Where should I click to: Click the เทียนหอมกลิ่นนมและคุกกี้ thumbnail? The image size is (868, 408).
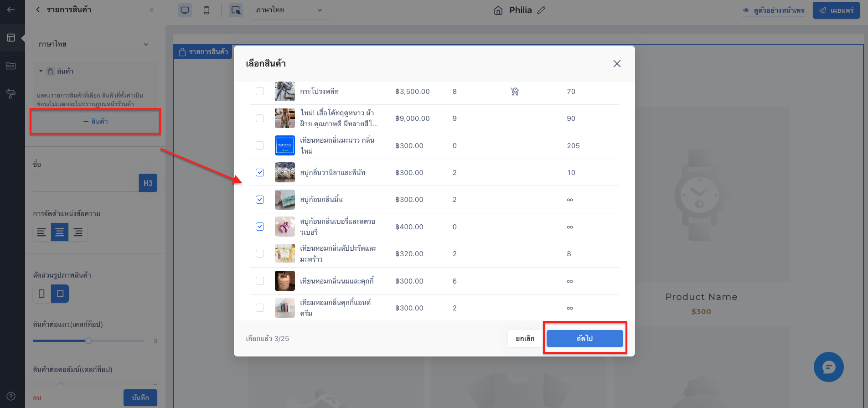(285, 281)
